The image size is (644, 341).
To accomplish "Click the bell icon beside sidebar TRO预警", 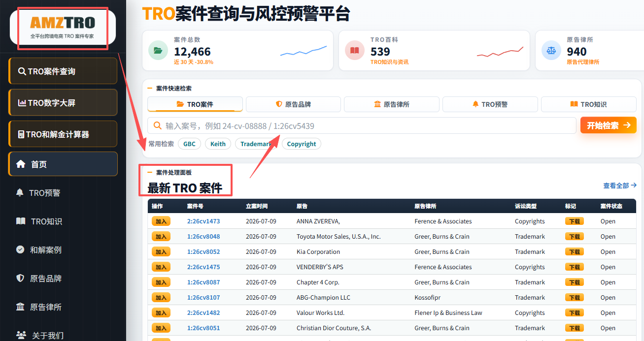I will (20, 192).
